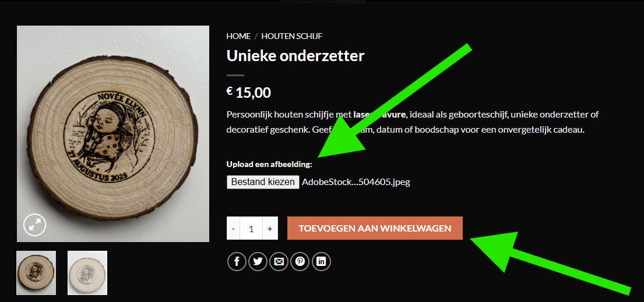Click the selected AdobeStock jpeg filename
The height and width of the screenshot is (302, 644).
coord(356,182)
